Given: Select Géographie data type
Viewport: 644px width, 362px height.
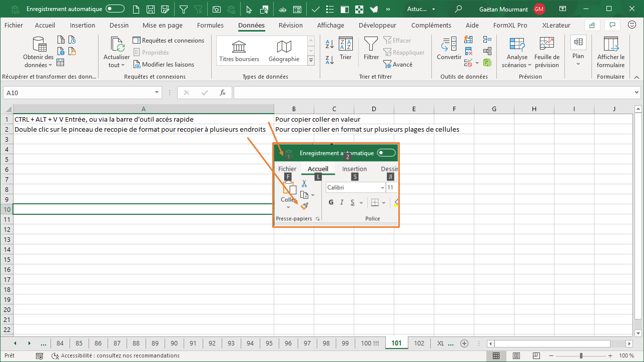Looking at the screenshot, I should [284, 52].
